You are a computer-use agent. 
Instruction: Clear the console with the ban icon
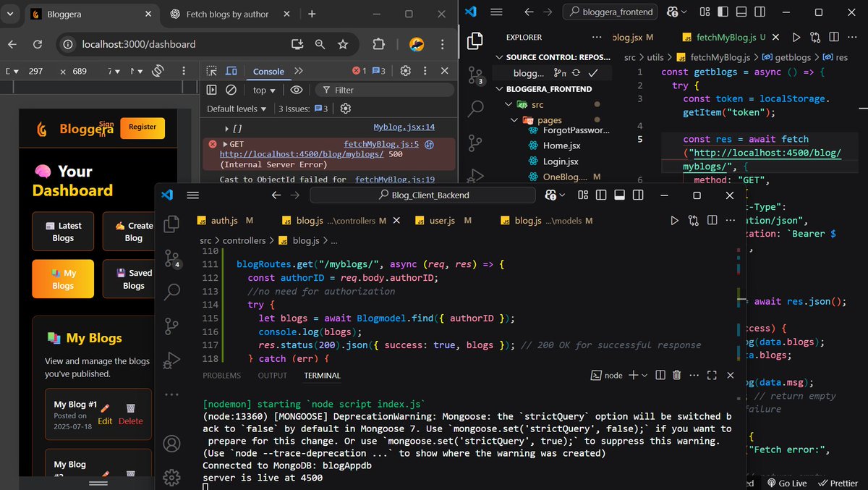pyautogui.click(x=231, y=90)
